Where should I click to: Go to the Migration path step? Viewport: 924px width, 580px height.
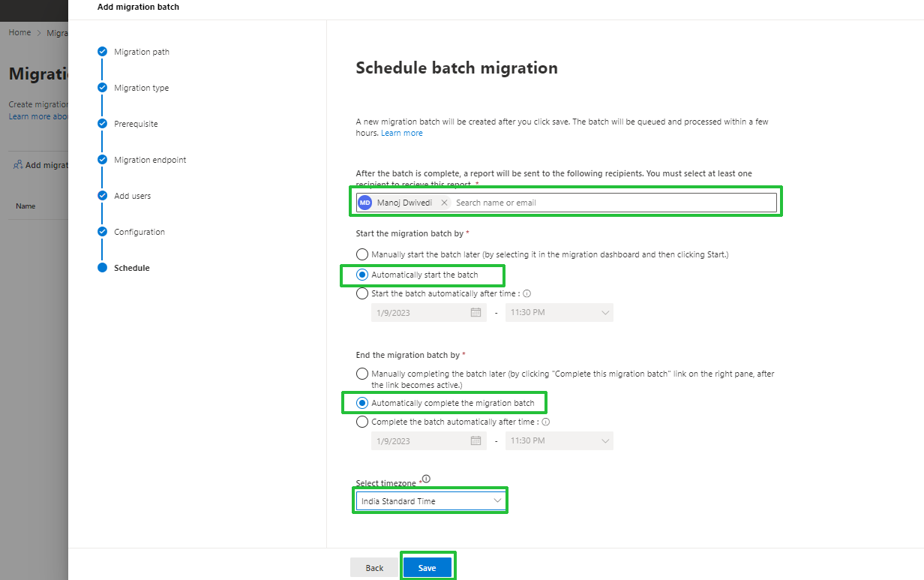coord(142,52)
